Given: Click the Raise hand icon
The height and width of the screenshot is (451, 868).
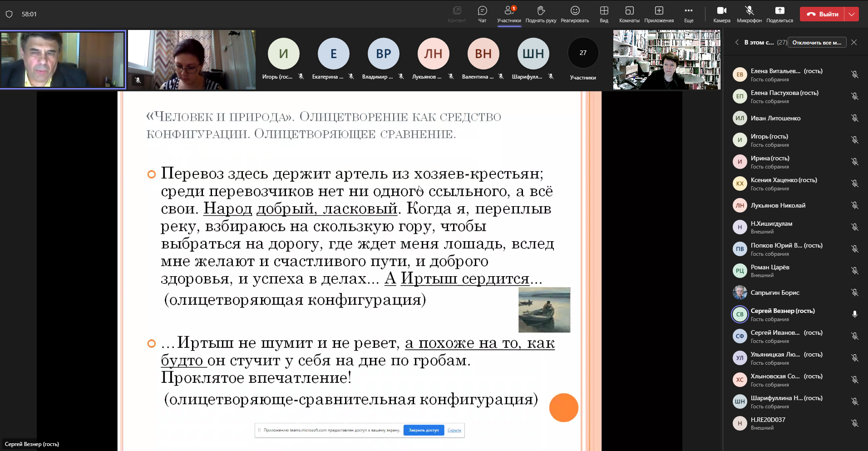Looking at the screenshot, I should coord(541,14).
